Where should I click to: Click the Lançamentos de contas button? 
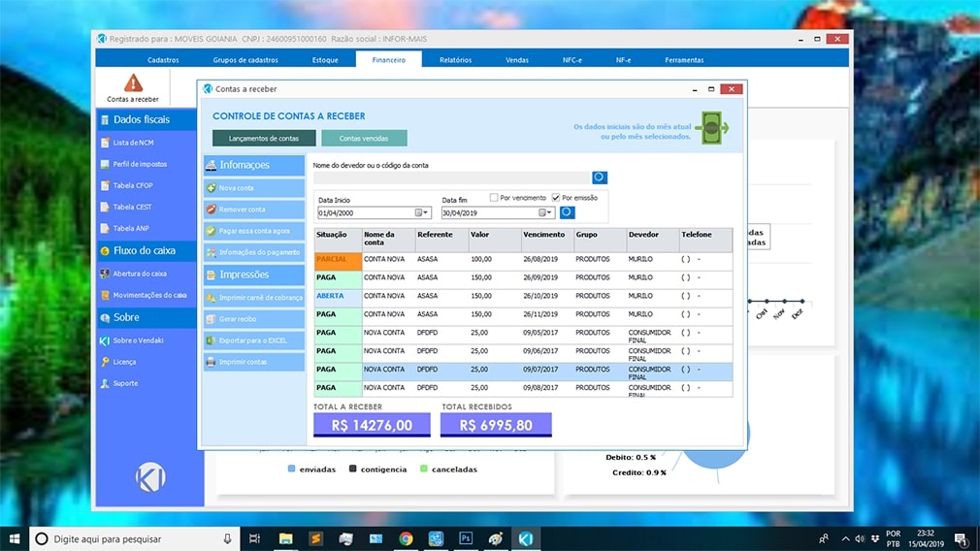(x=264, y=139)
